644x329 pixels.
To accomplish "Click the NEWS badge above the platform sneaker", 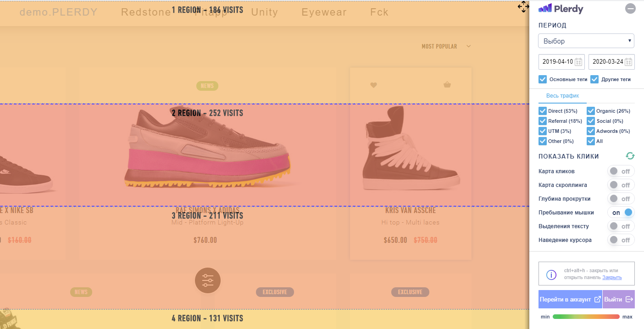I will pyautogui.click(x=207, y=86).
